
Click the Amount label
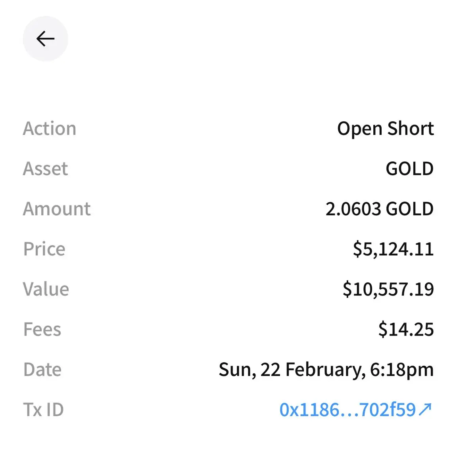pos(57,209)
